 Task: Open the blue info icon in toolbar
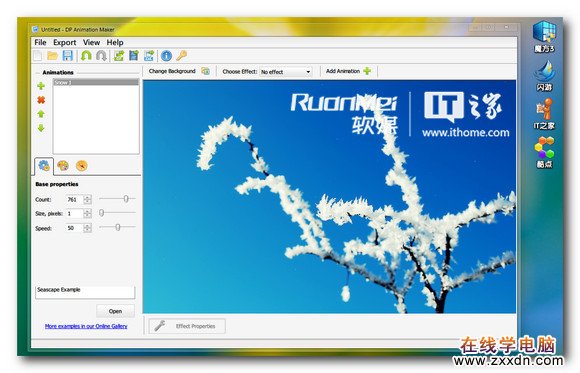[166, 56]
